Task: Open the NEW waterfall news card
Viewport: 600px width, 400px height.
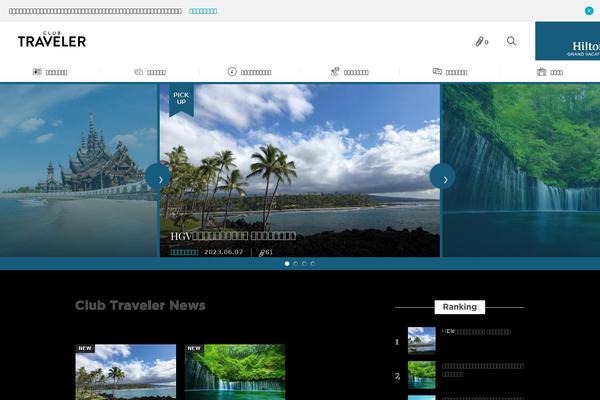Action: (x=235, y=372)
